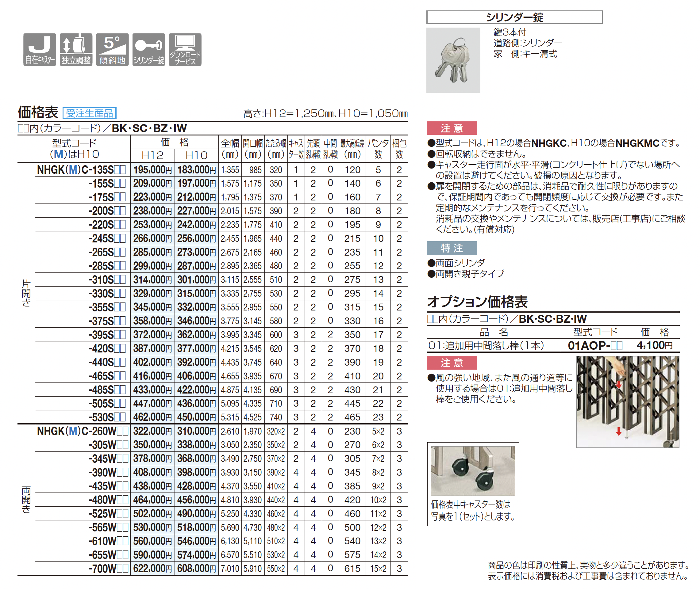
Task: Click the red 注意 heading above notes
Action: coord(452,128)
